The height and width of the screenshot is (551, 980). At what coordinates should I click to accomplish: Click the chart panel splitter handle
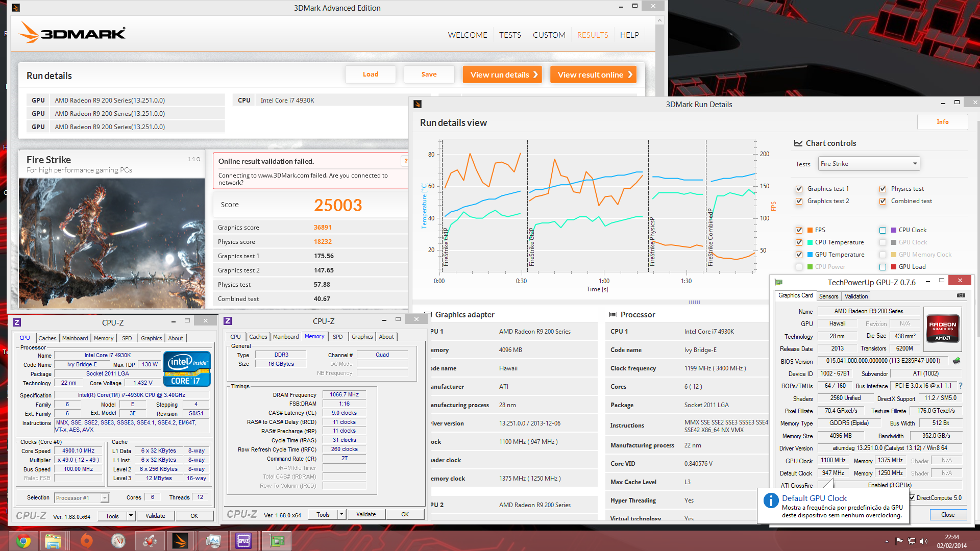(694, 302)
